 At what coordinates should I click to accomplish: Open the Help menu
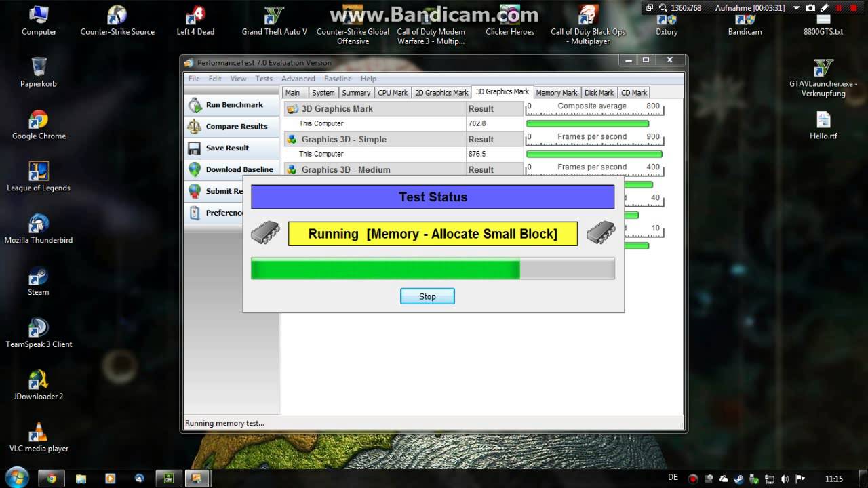click(368, 79)
